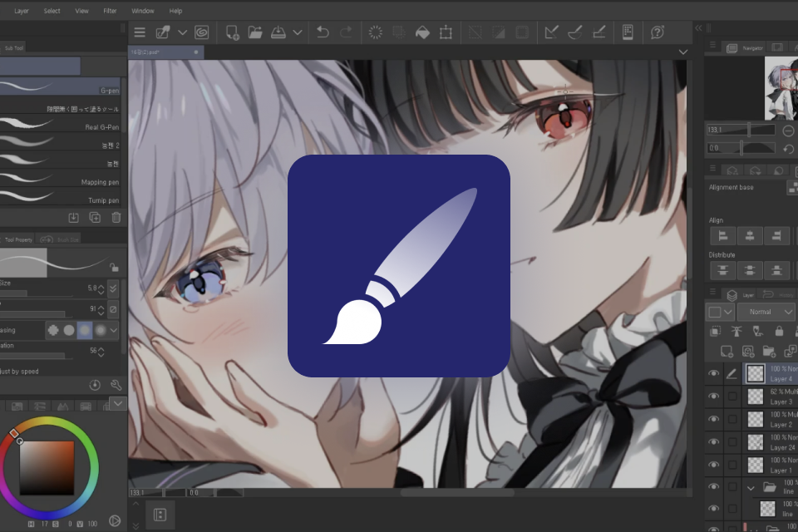Open the View menu
This screenshot has height=532, width=798.
coord(82,11)
